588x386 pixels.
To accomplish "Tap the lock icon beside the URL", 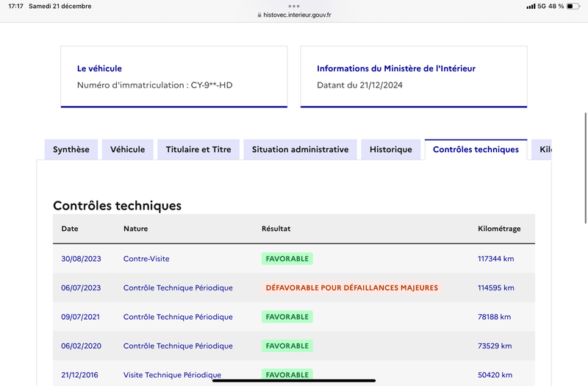I will [x=259, y=15].
